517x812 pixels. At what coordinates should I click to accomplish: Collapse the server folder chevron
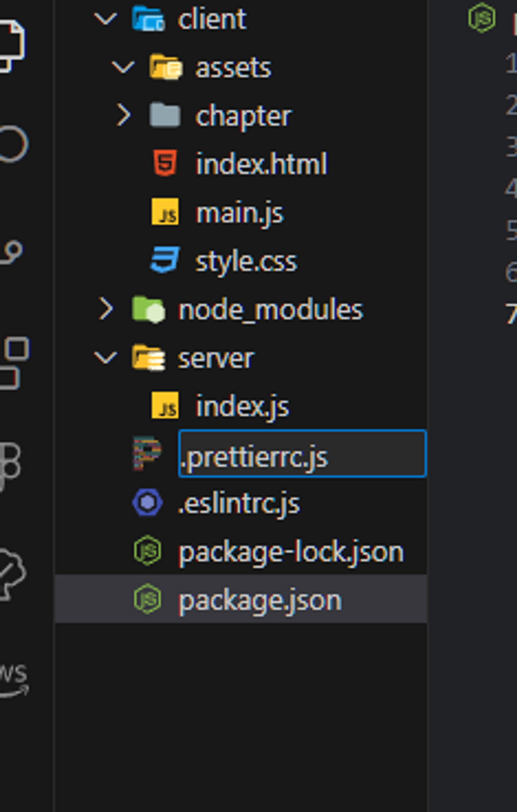click(x=105, y=357)
